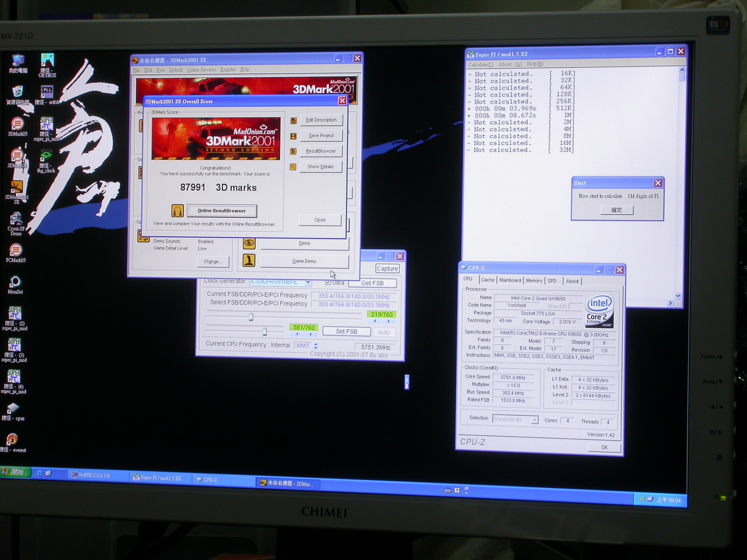Click the Save Project button
The image size is (747, 560).
(x=322, y=135)
